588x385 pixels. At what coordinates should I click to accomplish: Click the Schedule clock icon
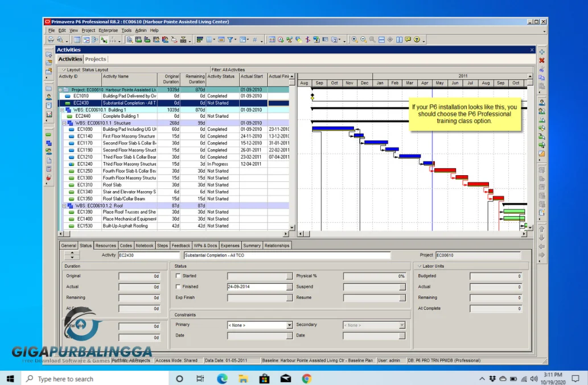281,39
